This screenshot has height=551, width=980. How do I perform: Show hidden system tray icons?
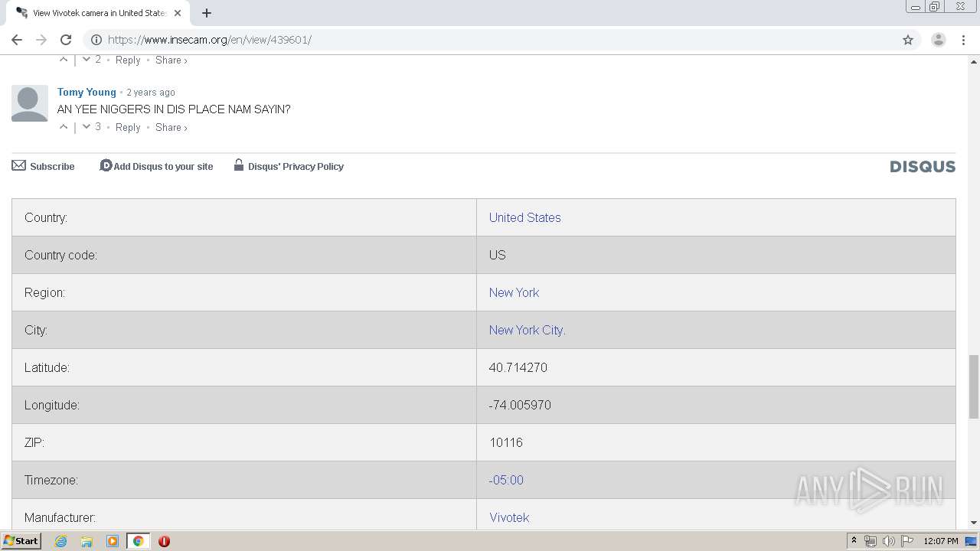pos(854,541)
